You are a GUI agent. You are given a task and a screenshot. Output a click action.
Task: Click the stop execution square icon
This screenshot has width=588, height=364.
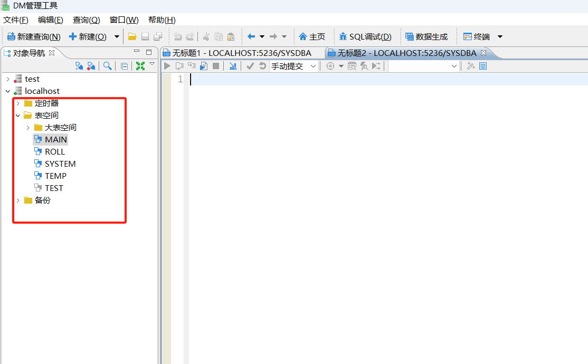pyautogui.click(x=216, y=66)
